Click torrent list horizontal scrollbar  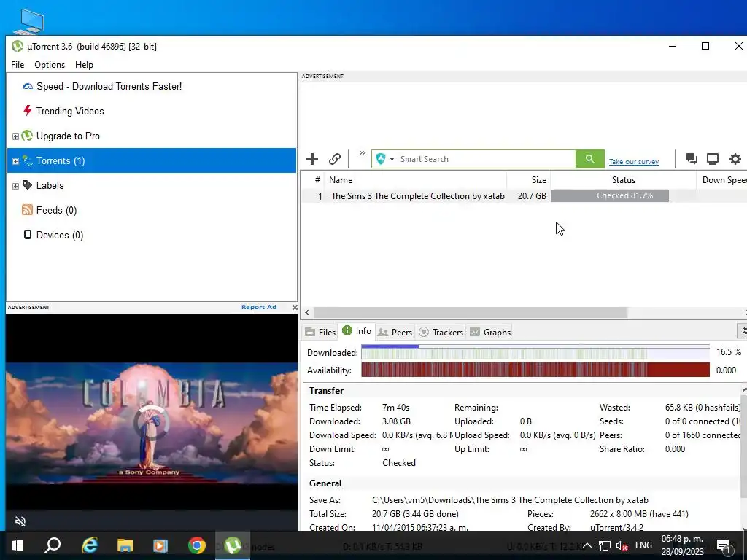(x=470, y=312)
